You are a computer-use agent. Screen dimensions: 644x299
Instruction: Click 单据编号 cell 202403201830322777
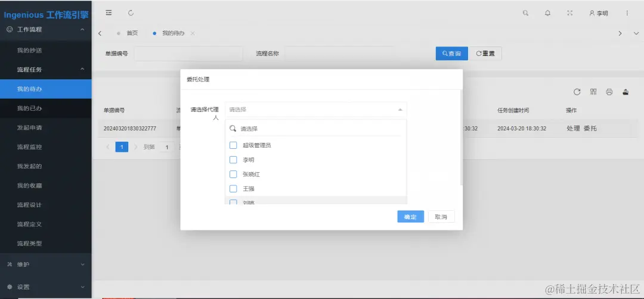pos(130,129)
